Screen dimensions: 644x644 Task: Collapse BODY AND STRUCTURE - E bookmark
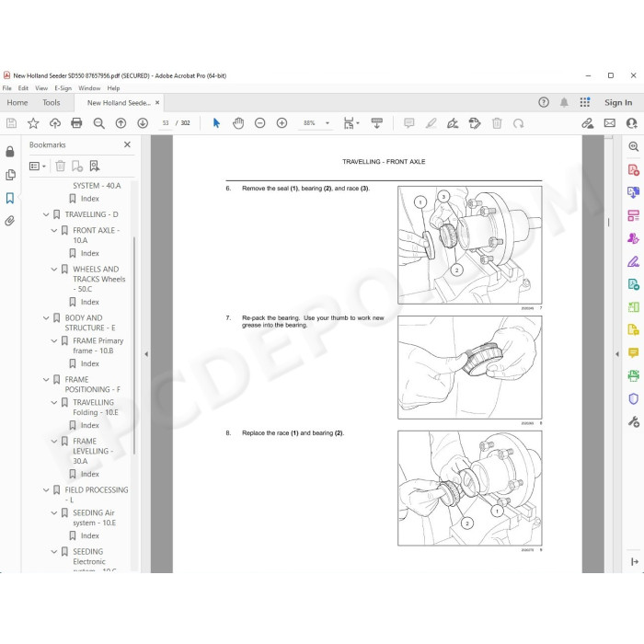point(46,318)
